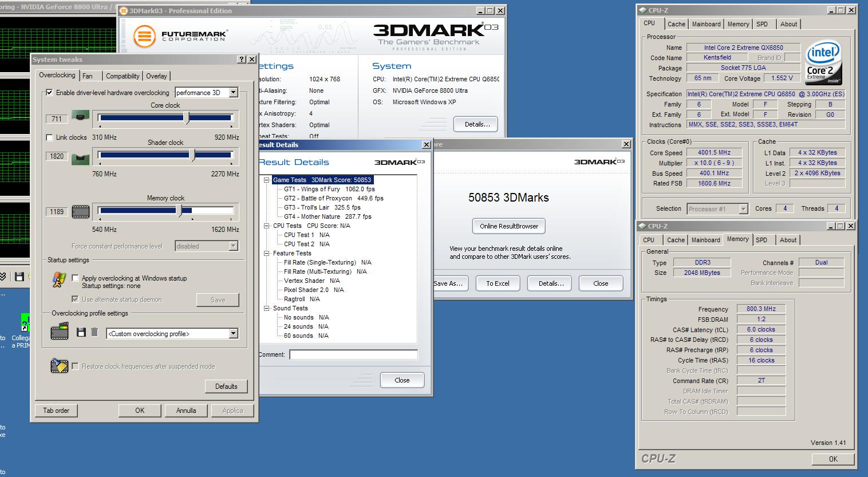
Task: Click the Memory clock slider handle
Action: tap(180, 211)
